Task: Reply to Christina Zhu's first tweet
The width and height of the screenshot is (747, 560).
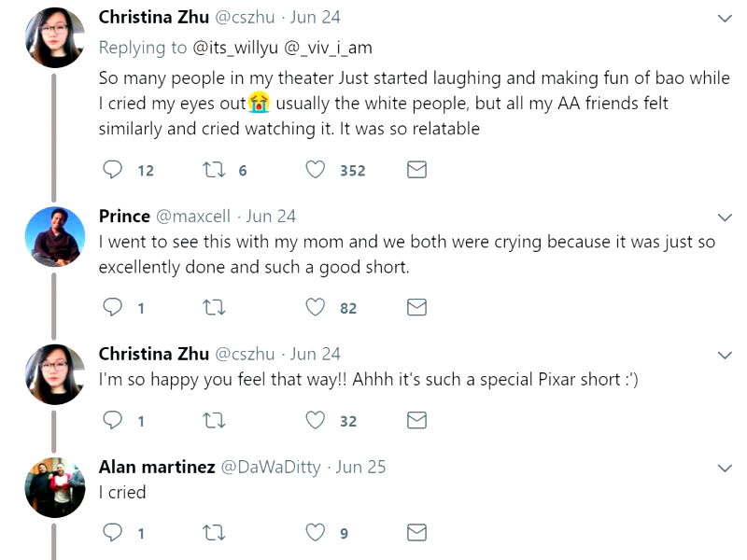Action: pyautogui.click(x=112, y=170)
